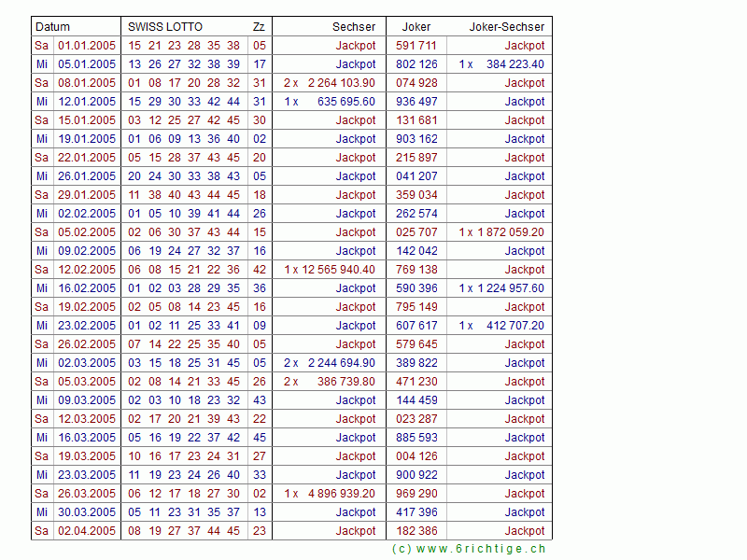Select the Joker column header
Viewport: 747px width, 560px height.
tap(416, 27)
